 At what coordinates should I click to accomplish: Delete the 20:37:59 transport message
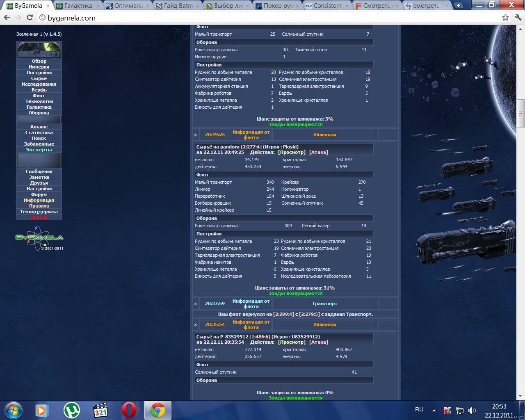pyautogui.click(x=195, y=304)
